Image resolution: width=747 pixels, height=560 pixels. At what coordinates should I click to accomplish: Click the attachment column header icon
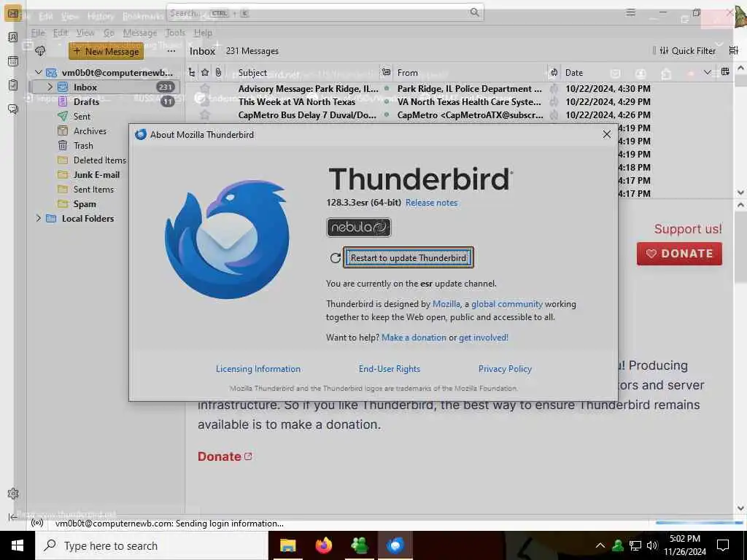pyautogui.click(x=218, y=72)
